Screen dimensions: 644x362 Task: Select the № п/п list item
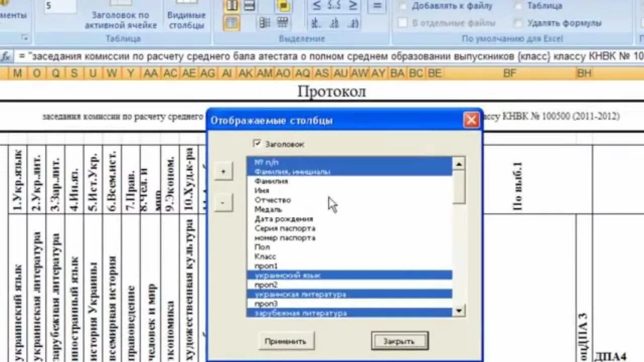point(350,162)
